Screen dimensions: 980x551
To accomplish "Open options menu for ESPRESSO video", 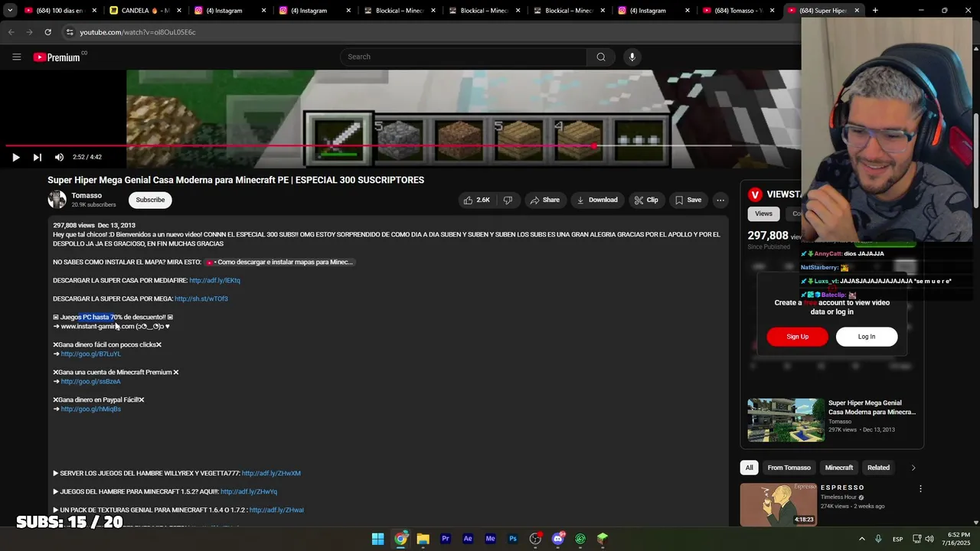I will pyautogui.click(x=920, y=488).
